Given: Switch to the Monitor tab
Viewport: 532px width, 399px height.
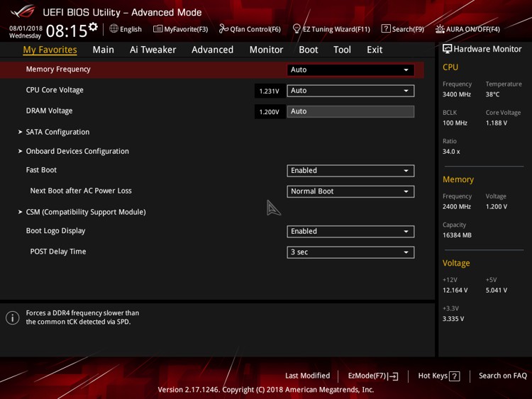Looking at the screenshot, I should [x=266, y=50].
